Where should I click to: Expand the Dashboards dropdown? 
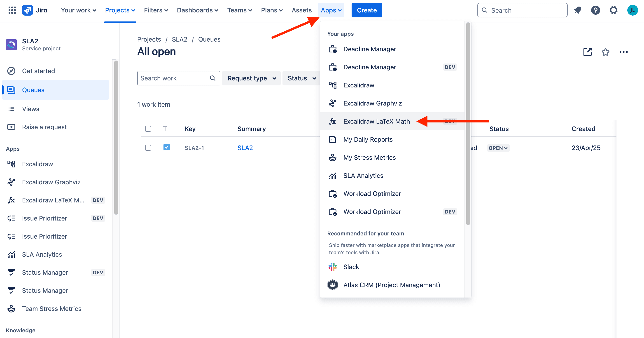click(198, 10)
